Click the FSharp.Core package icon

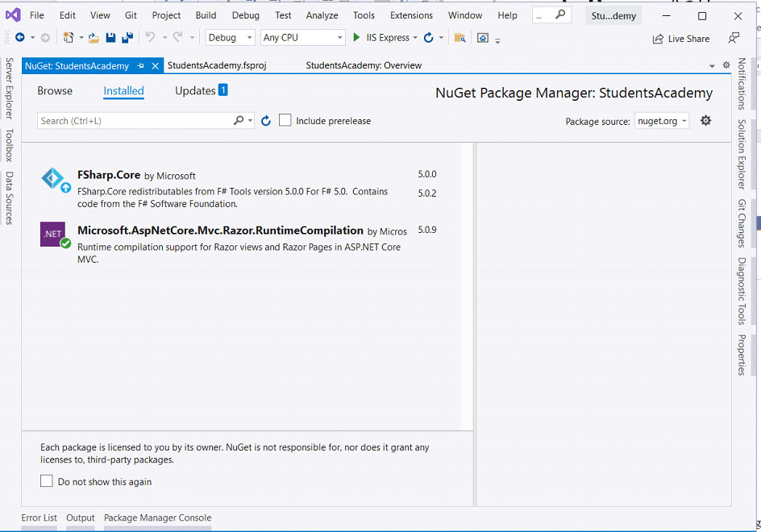52,179
